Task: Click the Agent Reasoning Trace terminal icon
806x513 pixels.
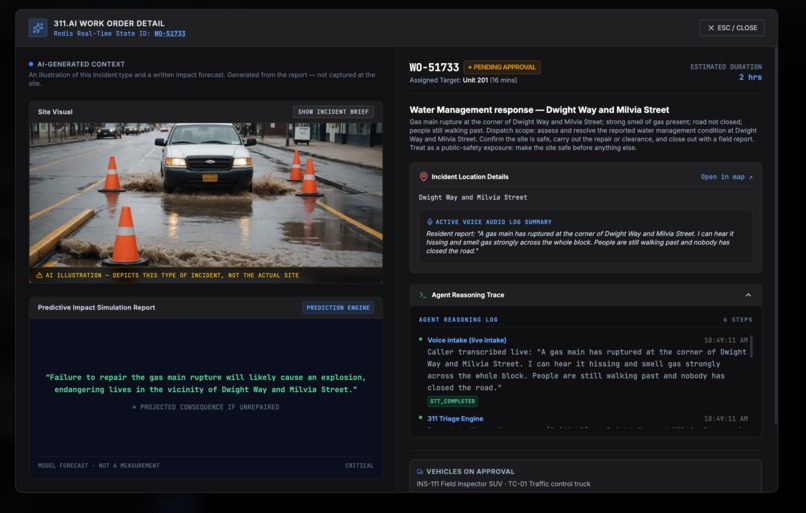Action: point(423,295)
